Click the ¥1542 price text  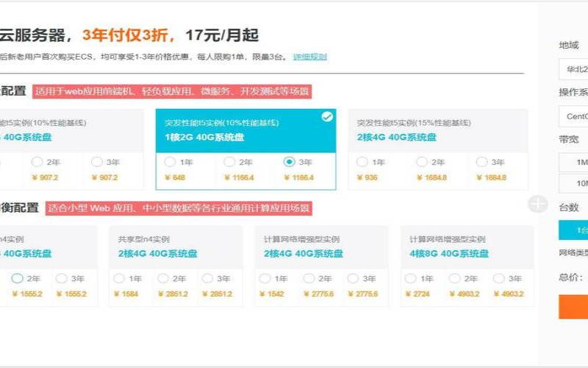tap(271, 294)
